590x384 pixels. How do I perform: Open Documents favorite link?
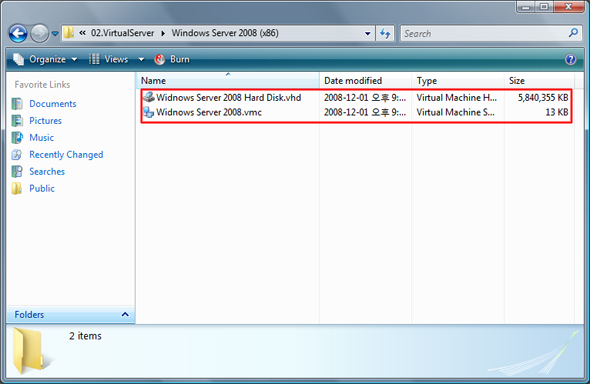(53, 104)
